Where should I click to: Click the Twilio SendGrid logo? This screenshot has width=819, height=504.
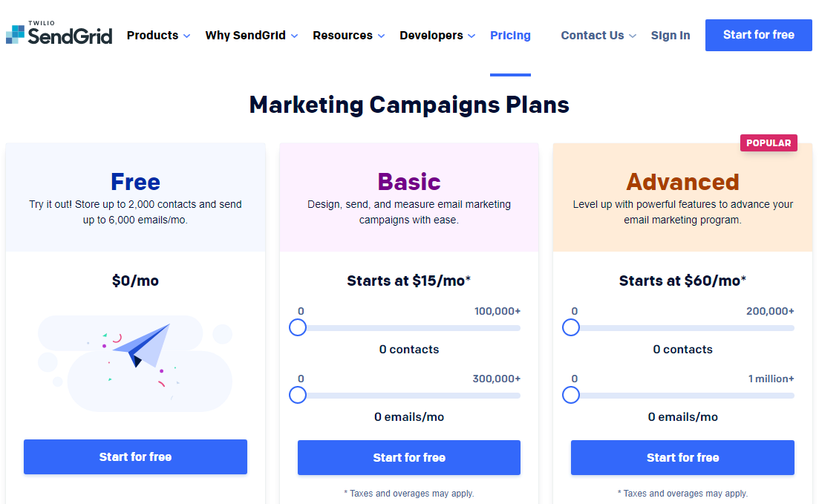click(x=59, y=33)
